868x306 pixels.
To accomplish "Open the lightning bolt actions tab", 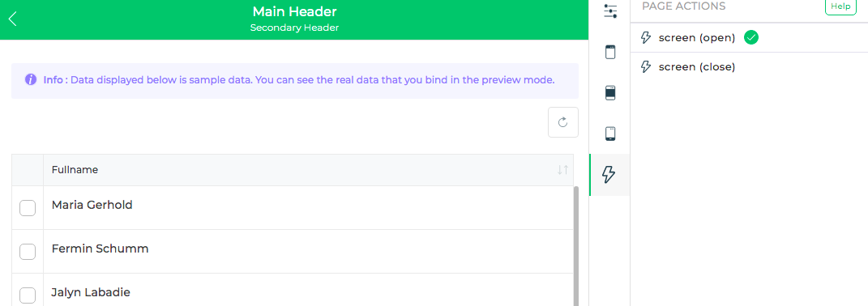I will [609, 175].
